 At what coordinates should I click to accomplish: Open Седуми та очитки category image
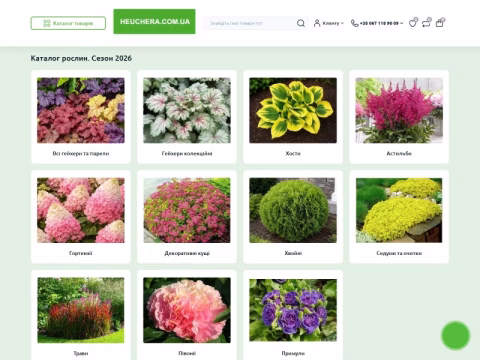point(399,210)
